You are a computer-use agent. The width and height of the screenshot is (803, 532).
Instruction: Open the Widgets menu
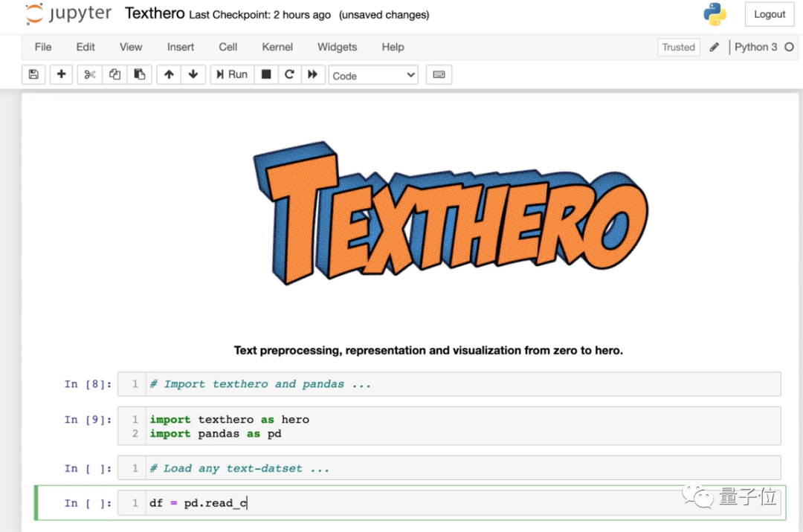point(337,47)
